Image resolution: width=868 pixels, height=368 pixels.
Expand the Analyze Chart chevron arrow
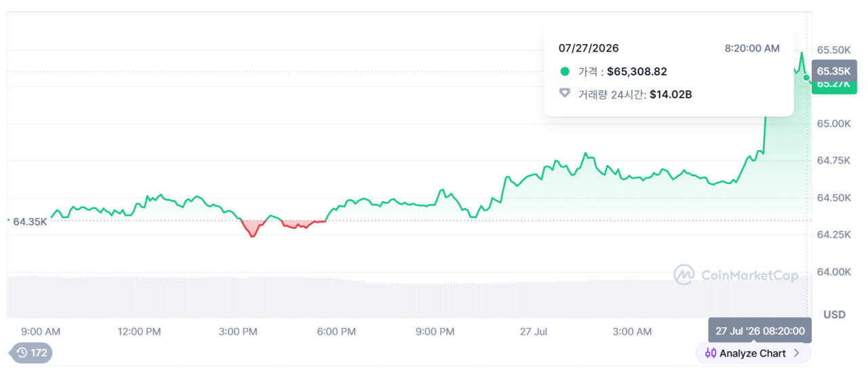pyautogui.click(x=797, y=353)
